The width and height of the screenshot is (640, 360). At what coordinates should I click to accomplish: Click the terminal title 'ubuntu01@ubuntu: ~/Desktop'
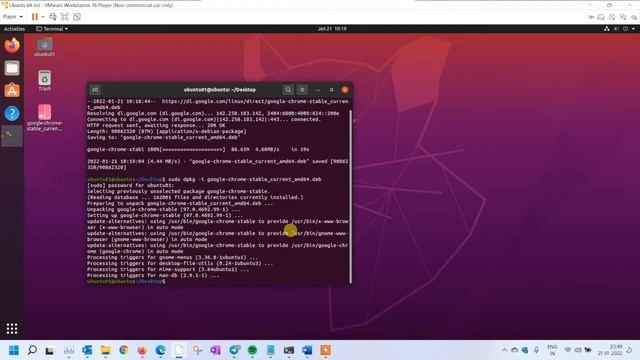tap(220, 90)
